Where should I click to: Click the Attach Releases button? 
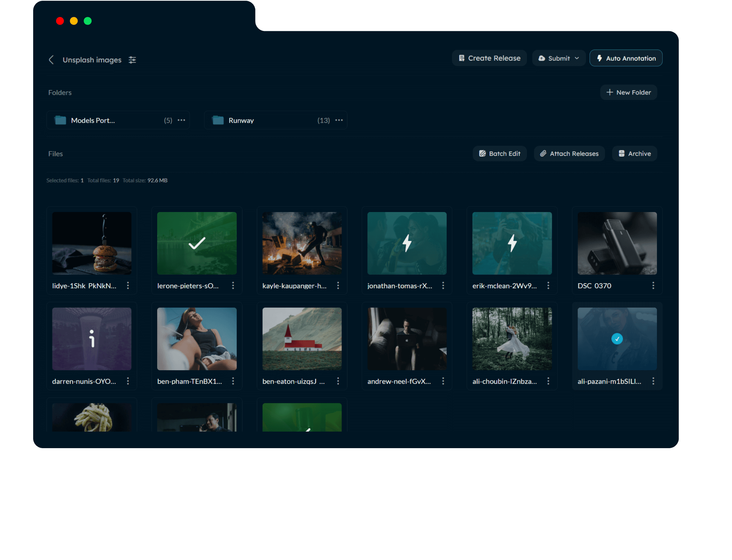(x=569, y=154)
